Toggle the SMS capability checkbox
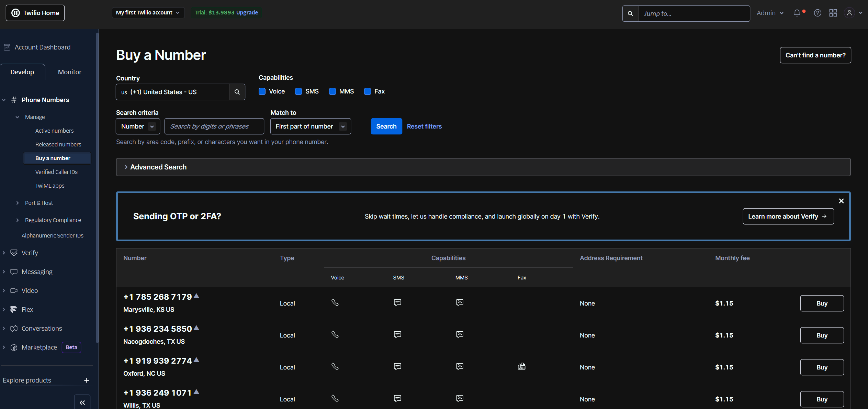 pos(298,91)
